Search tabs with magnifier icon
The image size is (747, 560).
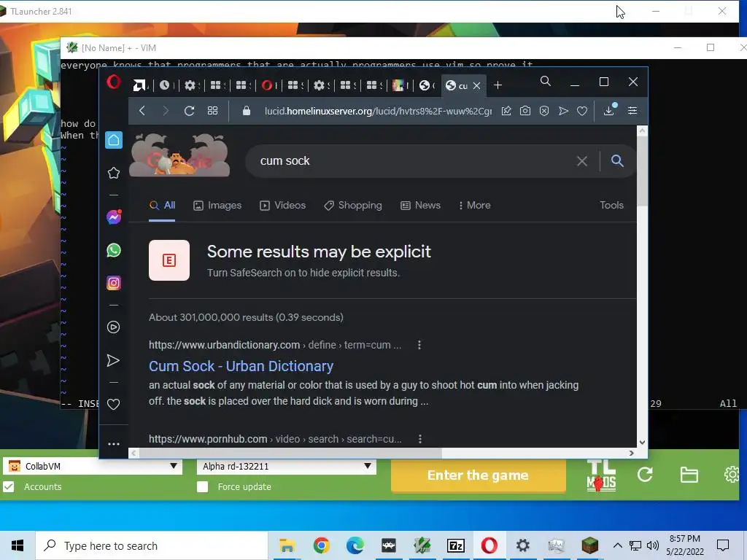click(546, 82)
